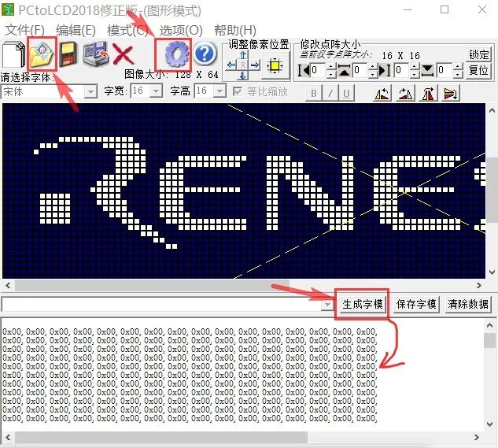Click the rotate right triangle icon

[405, 93]
